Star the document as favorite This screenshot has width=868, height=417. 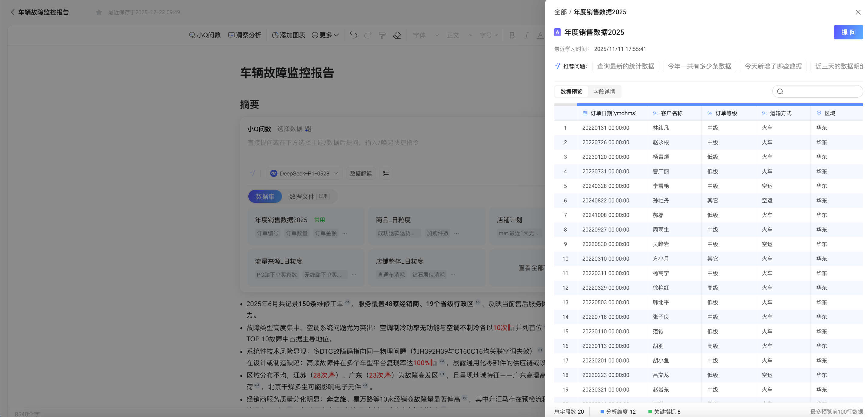coord(99,12)
